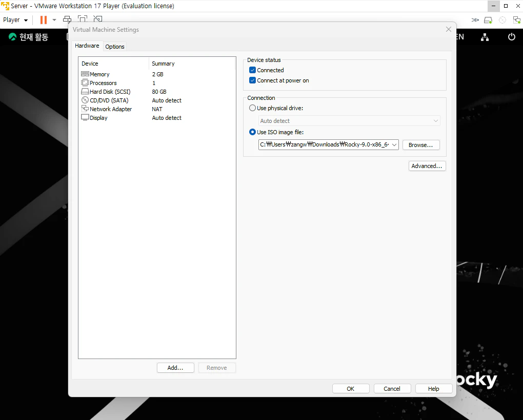Click the enter full screen toolbar icon
Viewport: 523px width, 420px height.
83,19
